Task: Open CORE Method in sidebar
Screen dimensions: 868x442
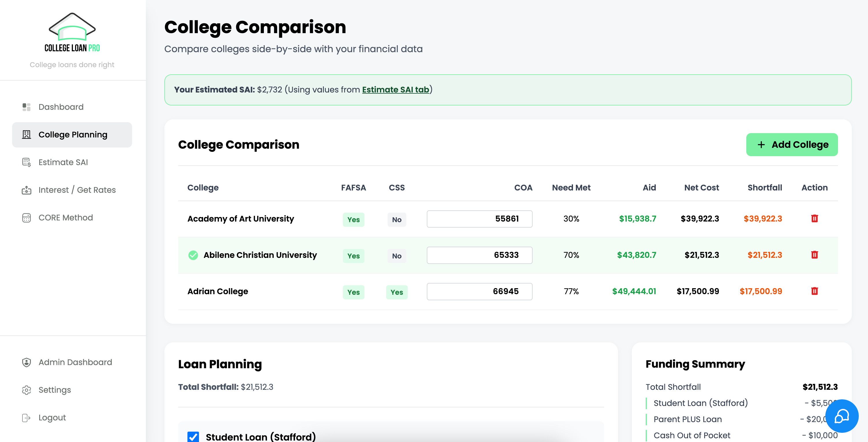Action: (72, 218)
